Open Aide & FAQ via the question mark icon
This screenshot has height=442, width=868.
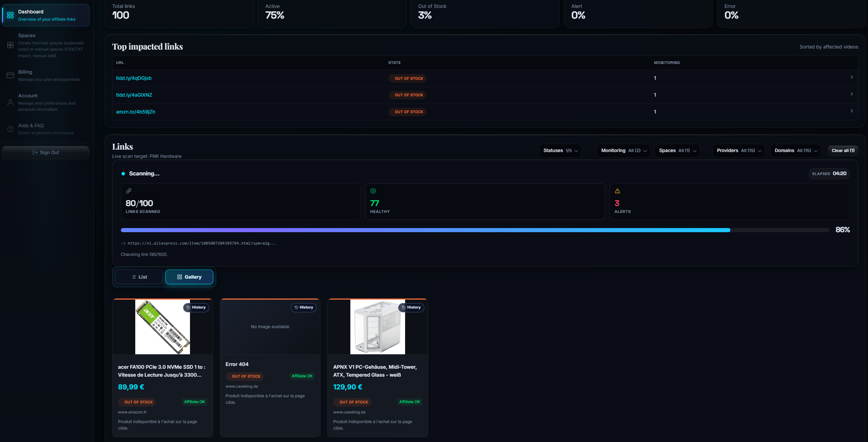[10, 129]
